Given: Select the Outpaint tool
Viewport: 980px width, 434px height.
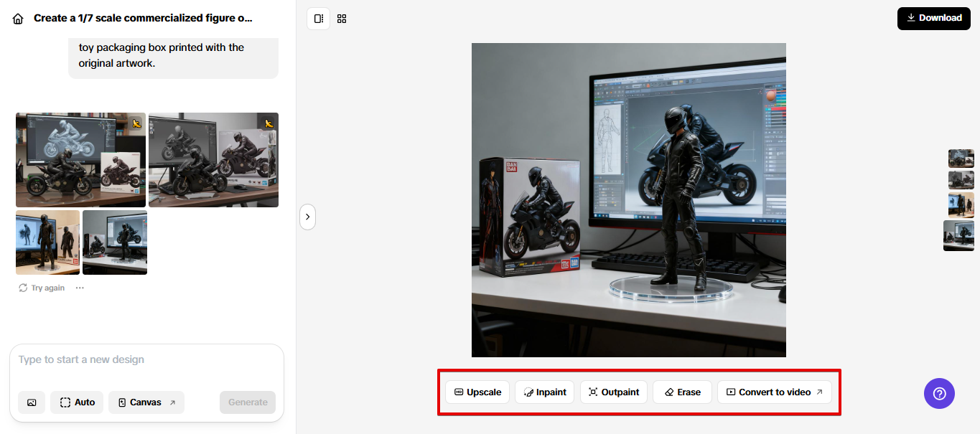Looking at the screenshot, I should [x=614, y=392].
